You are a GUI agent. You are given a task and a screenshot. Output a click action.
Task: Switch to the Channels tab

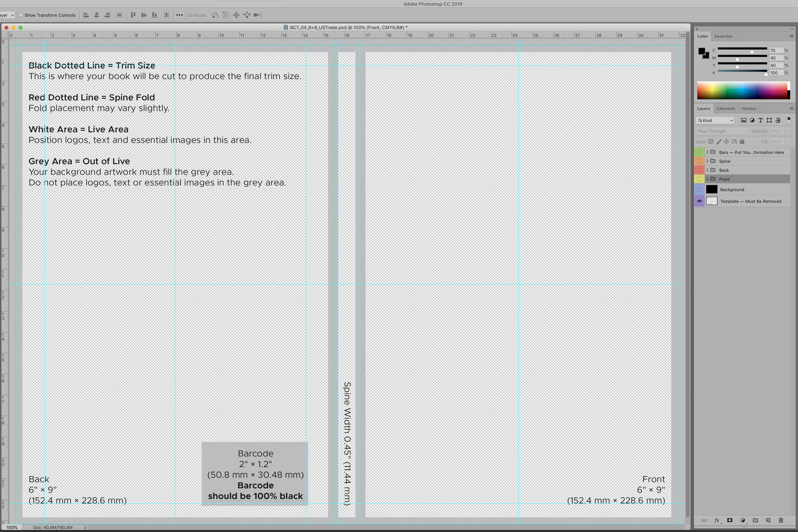[x=726, y=108]
